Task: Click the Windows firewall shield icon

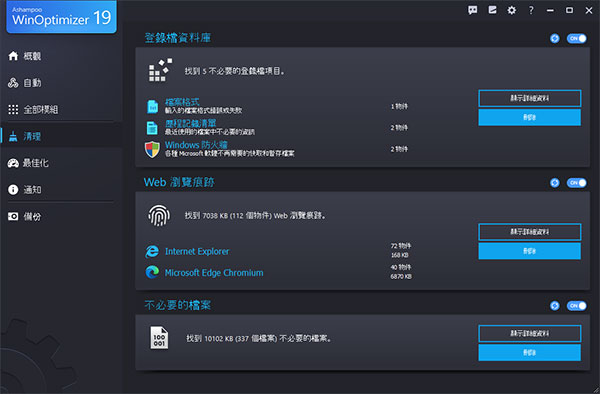Action: pos(152,149)
